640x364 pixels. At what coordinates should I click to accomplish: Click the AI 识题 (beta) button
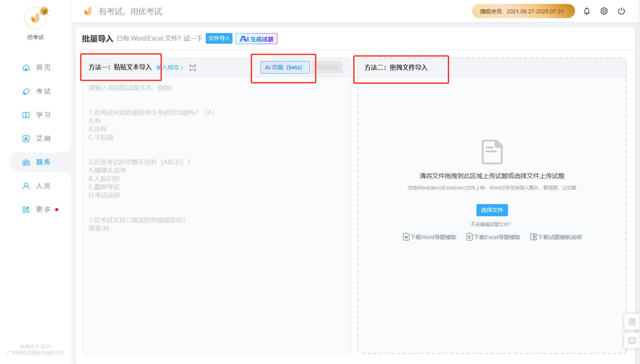pos(285,67)
